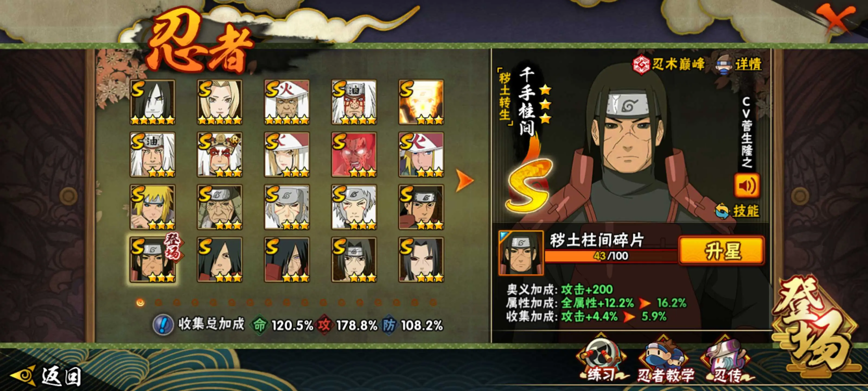Select the red Eight Gates Guy portrait
868x391 pixels.
click(354, 155)
